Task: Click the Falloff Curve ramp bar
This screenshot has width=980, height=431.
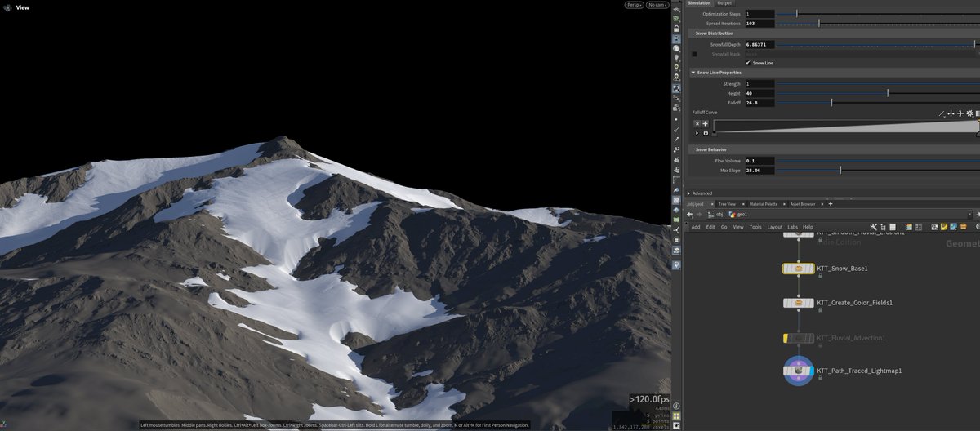Action: click(846, 127)
